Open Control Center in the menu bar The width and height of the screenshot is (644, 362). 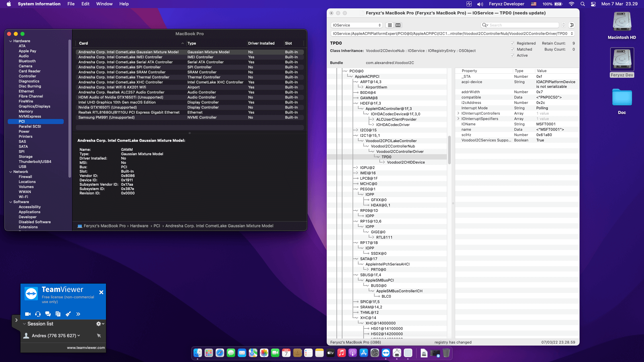[x=593, y=4]
